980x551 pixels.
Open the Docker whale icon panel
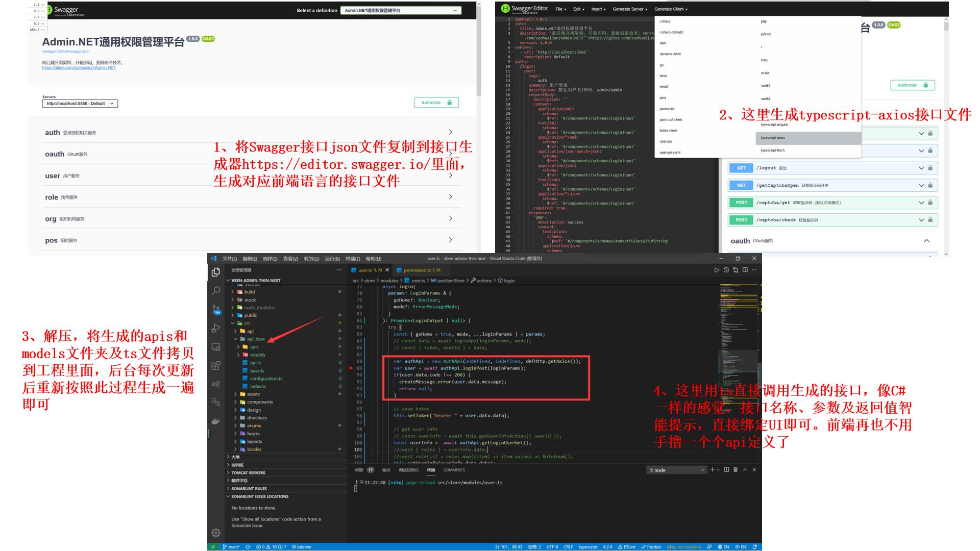tap(216, 421)
